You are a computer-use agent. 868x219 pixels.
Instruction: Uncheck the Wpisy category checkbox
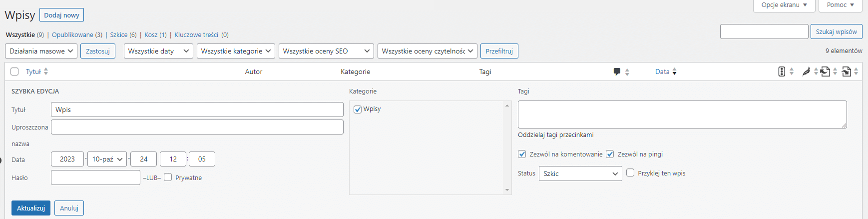(x=358, y=109)
